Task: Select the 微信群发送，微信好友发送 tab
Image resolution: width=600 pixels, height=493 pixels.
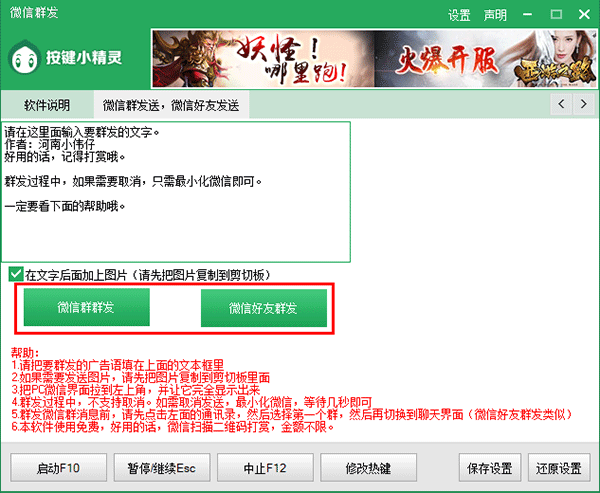Action: (171, 105)
